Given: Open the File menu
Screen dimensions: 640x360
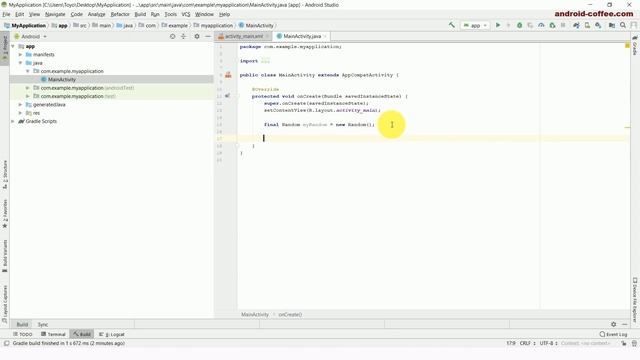Looking at the screenshot, I should pyautogui.click(x=7, y=14).
